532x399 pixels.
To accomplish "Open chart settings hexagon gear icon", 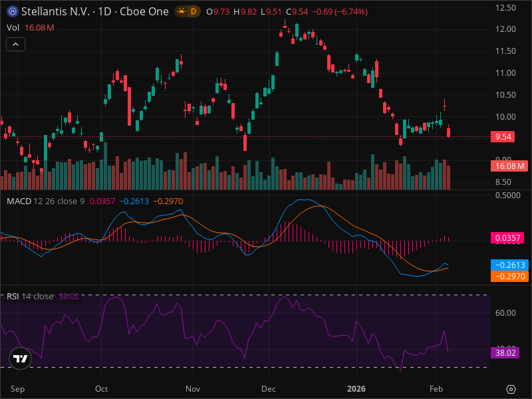I will coord(511,389).
